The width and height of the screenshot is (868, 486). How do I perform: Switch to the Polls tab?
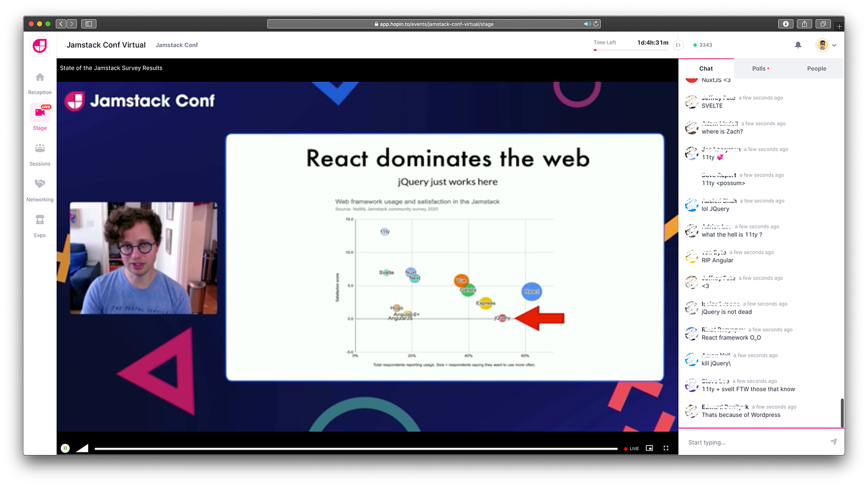[760, 69]
